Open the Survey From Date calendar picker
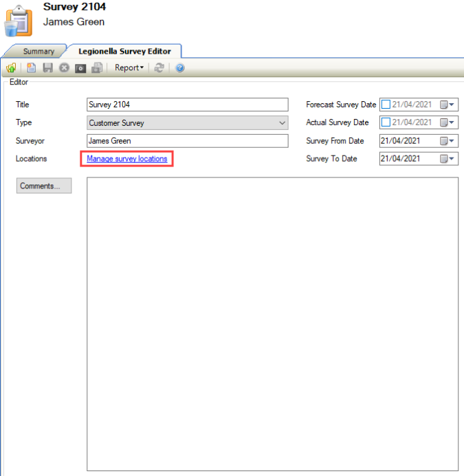The width and height of the screenshot is (464, 476). tap(447, 141)
